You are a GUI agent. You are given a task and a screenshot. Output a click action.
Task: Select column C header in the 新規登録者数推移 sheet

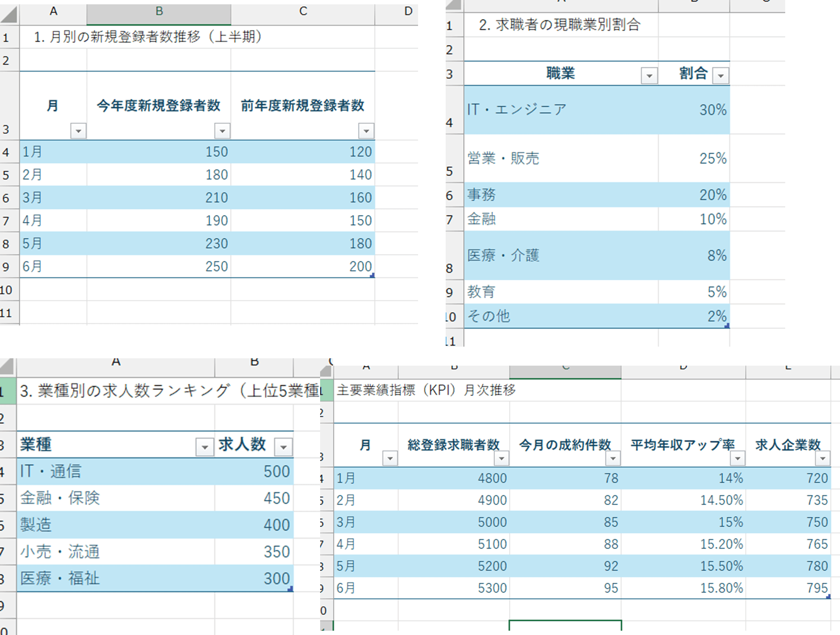[x=303, y=14]
